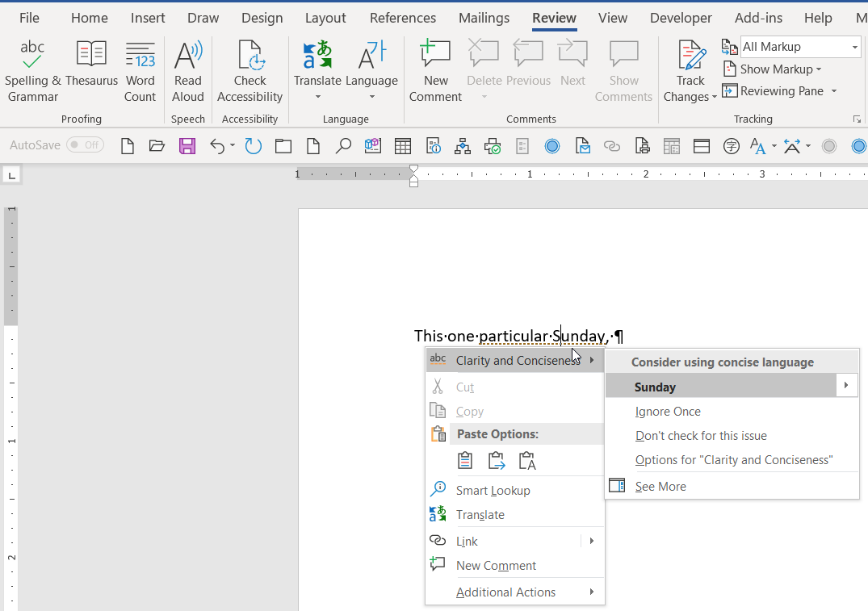Choose Merge Formatting paste option
The width and height of the screenshot is (868, 611).
click(x=496, y=460)
